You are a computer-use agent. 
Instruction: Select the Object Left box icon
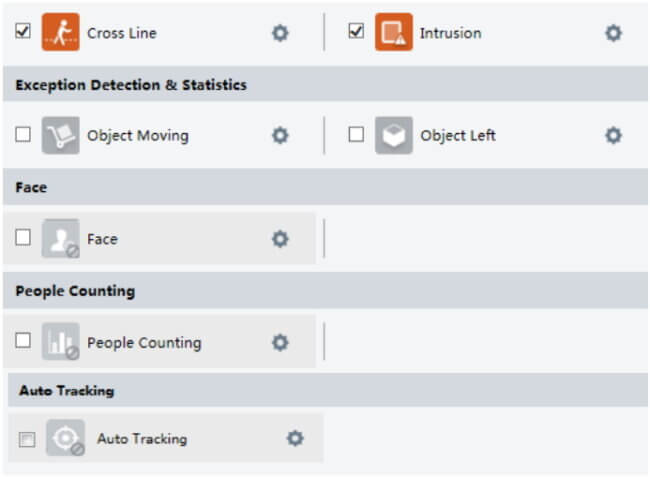[394, 135]
